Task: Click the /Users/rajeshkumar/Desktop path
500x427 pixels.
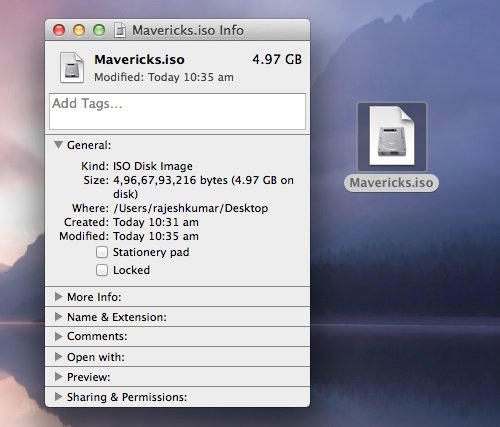Action: [191, 208]
